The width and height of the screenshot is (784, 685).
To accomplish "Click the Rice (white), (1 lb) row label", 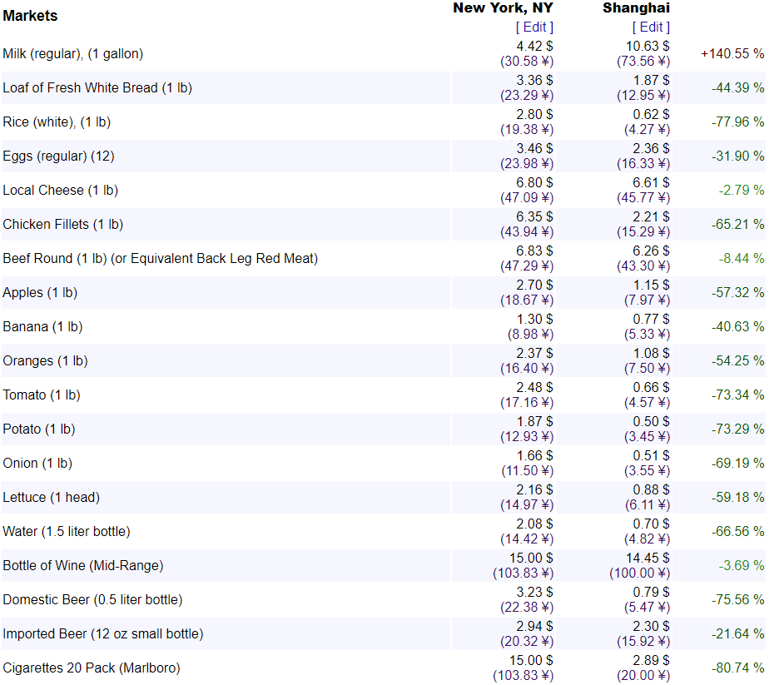I will point(57,122).
